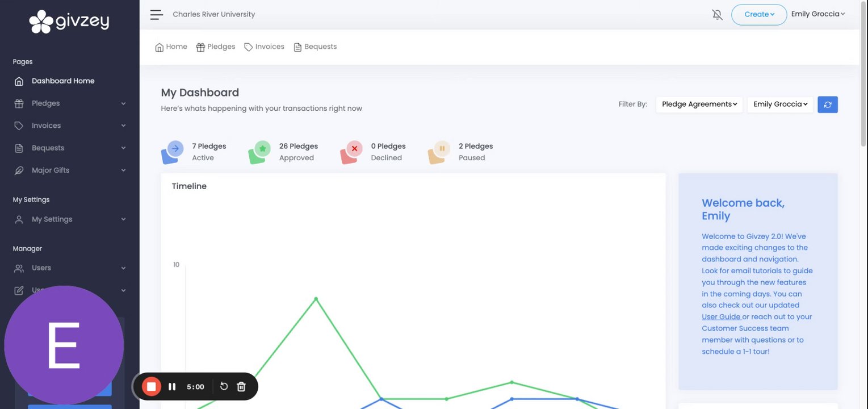Pause the recording timer
Viewport: 868px width, 409px height.
(x=172, y=387)
